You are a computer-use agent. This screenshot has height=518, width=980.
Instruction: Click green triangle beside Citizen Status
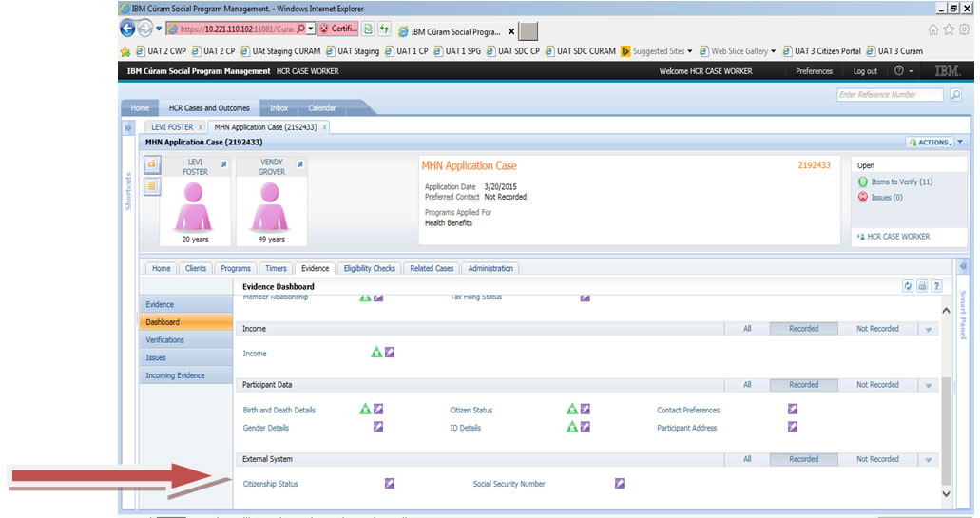pyautogui.click(x=572, y=410)
